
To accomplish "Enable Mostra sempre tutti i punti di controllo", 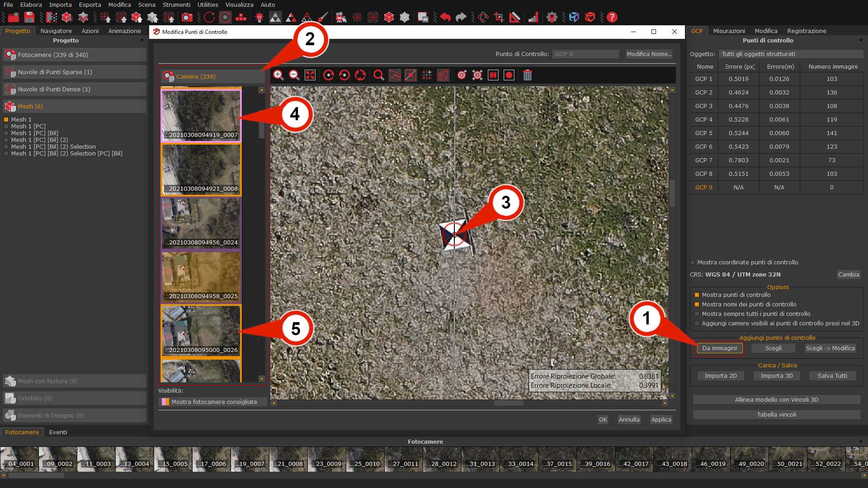I will [x=697, y=314].
